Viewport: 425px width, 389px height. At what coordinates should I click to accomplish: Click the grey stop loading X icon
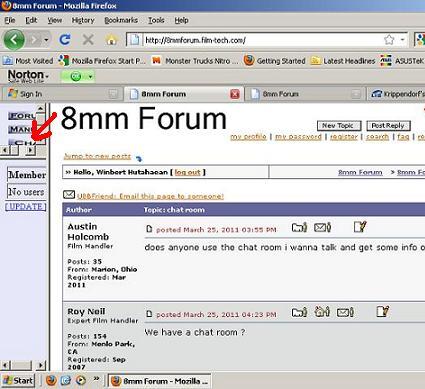(x=88, y=40)
